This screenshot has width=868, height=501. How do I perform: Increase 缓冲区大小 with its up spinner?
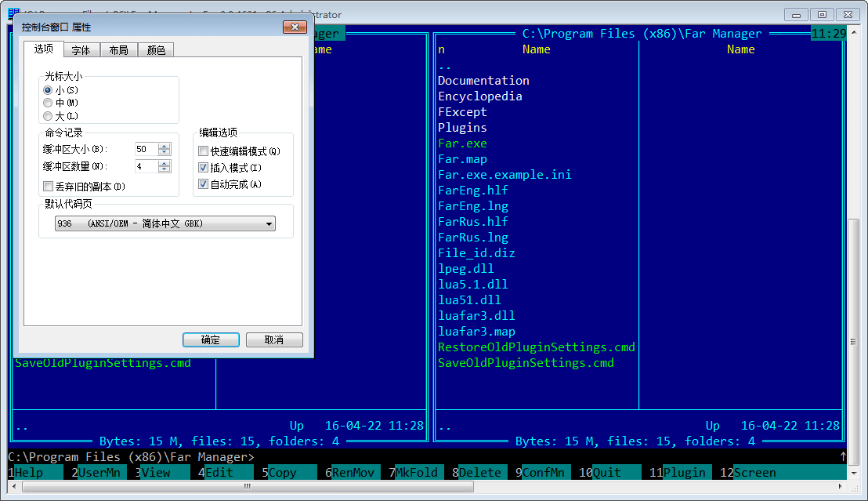click(165, 147)
